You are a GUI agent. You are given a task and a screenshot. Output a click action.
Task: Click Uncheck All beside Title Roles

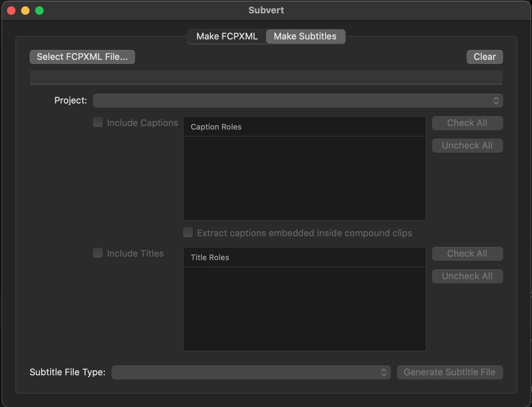[x=467, y=276]
